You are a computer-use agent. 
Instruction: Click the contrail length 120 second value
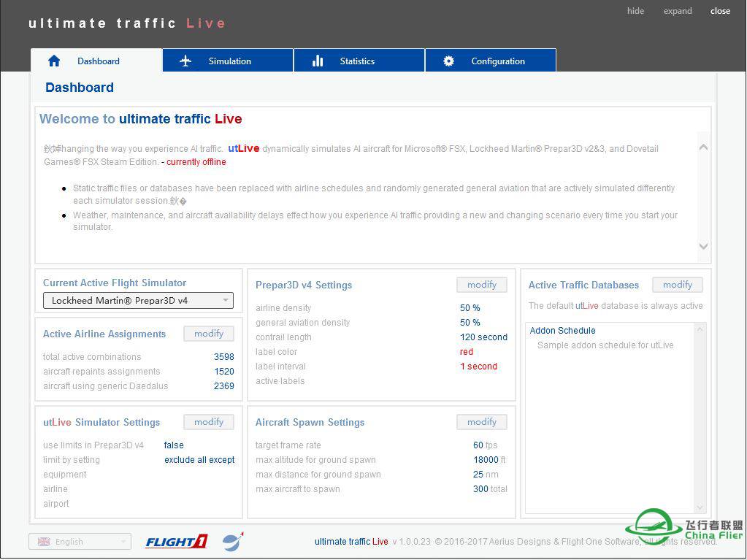[x=483, y=337]
